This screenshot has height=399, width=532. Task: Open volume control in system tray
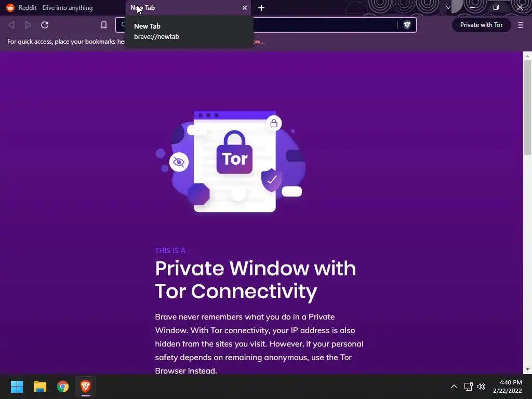click(x=481, y=387)
